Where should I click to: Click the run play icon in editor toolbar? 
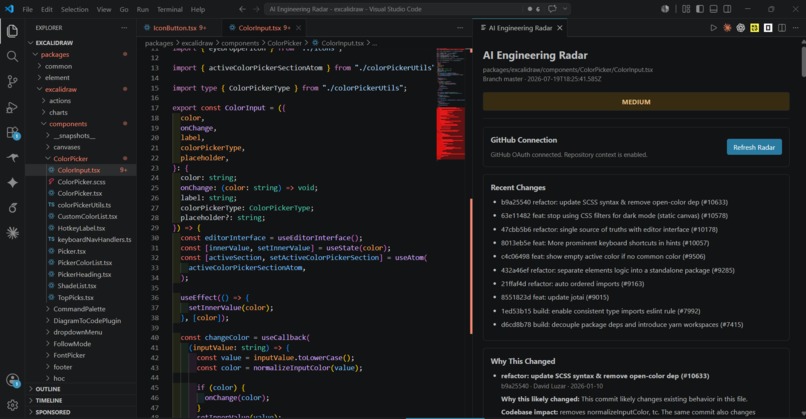713,28
